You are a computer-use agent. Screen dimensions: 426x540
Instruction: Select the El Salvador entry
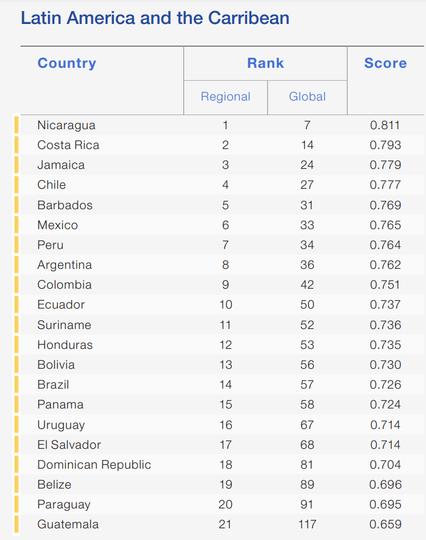69,445
